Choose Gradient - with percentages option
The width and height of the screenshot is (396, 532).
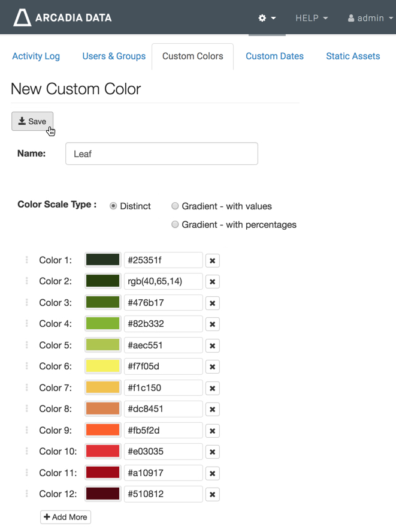point(176,224)
